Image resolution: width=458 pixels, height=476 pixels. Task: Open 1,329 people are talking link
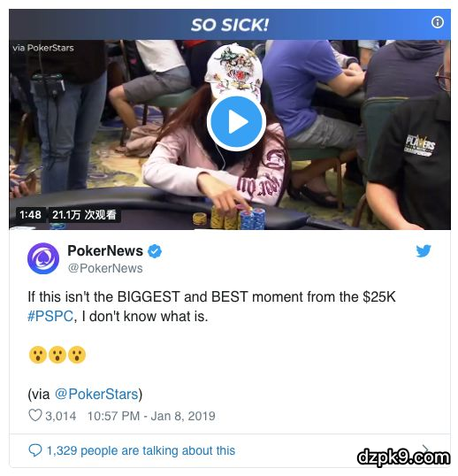click(141, 450)
